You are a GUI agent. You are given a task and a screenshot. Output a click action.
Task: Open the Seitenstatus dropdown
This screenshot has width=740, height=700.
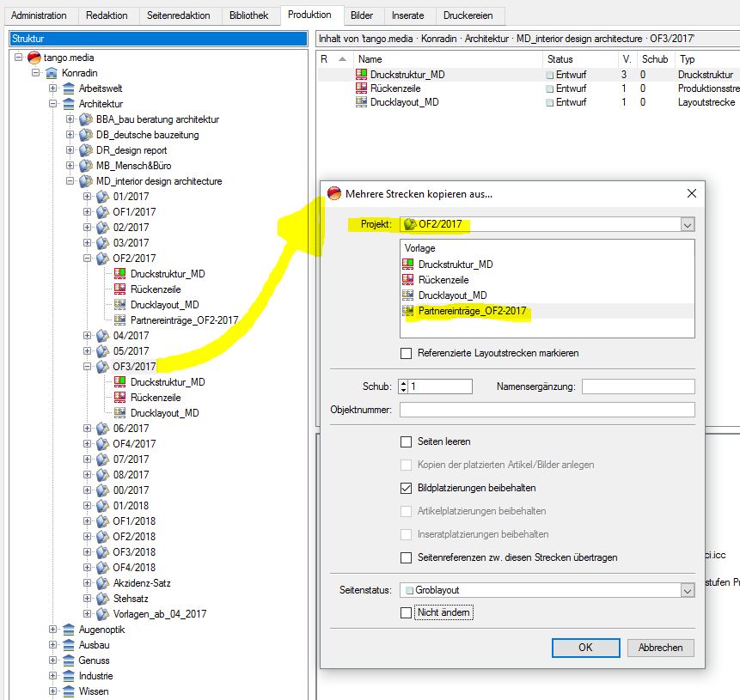tap(687, 591)
